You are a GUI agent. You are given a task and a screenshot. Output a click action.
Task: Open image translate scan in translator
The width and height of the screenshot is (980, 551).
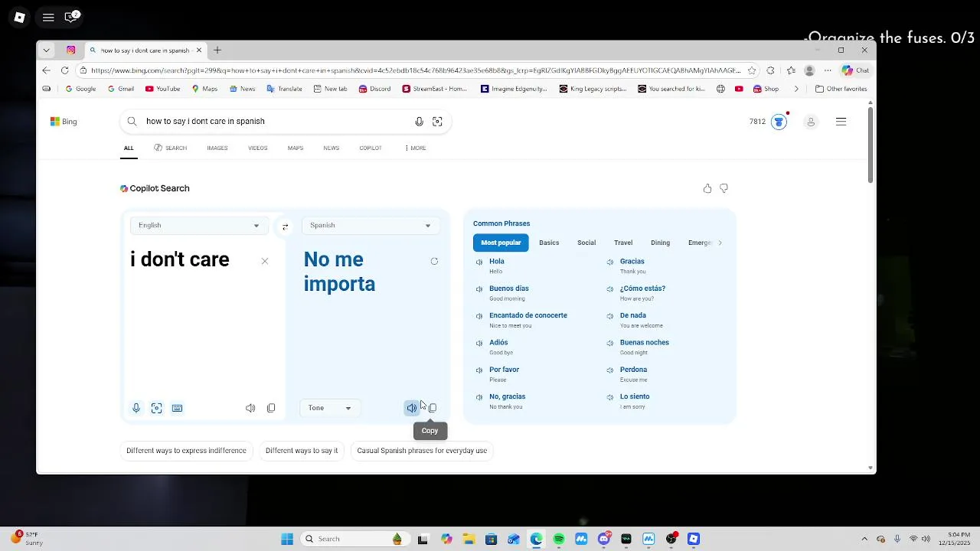click(x=156, y=408)
